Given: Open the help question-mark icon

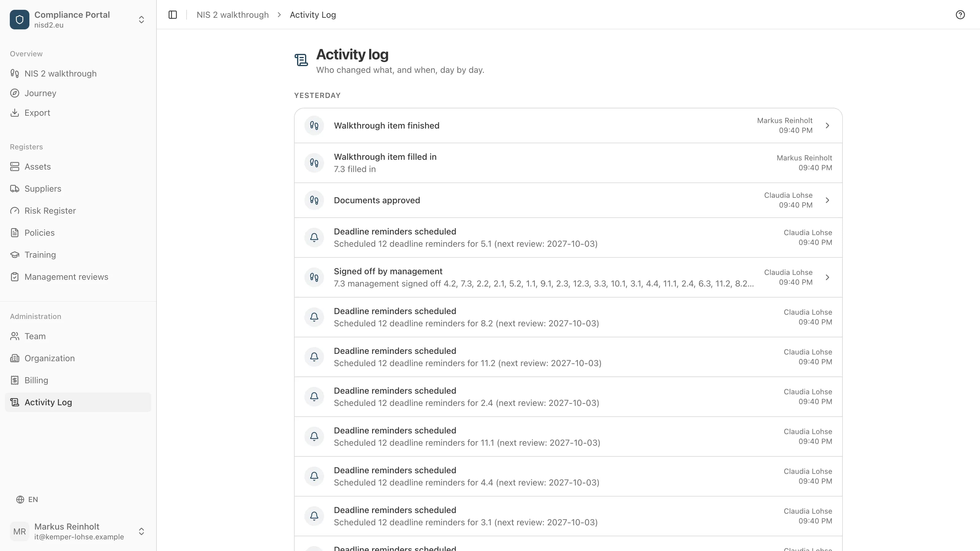Looking at the screenshot, I should [960, 15].
